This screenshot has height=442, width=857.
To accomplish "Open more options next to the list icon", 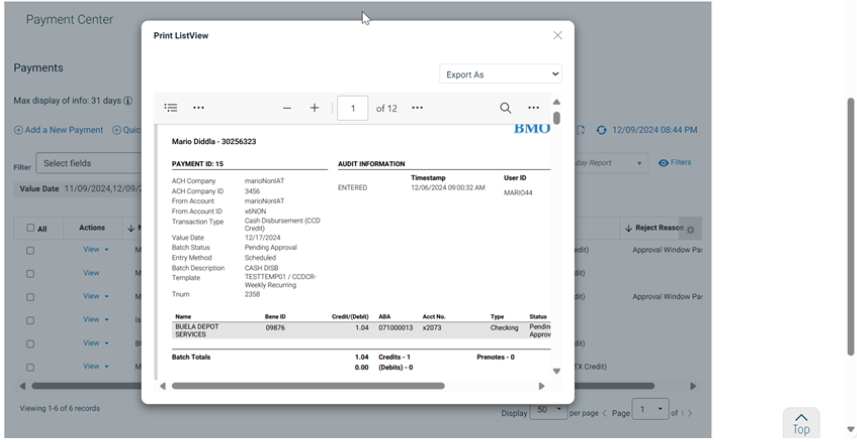I will point(199,108).
